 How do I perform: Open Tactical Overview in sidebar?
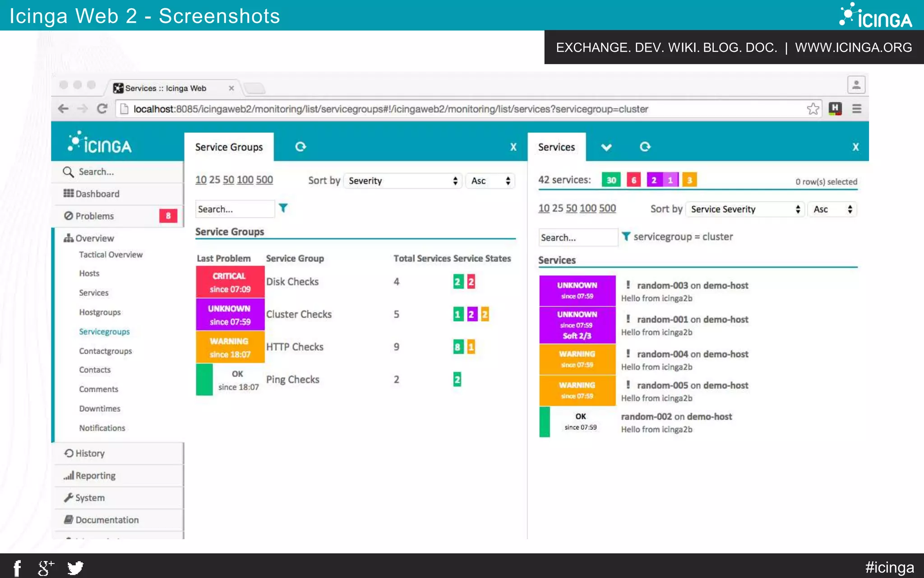click(x=111, y=255)
